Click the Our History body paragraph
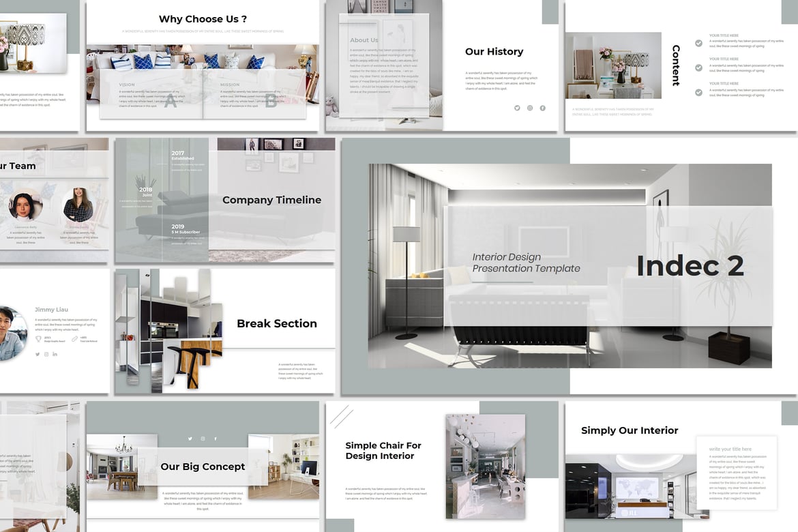This screenshot has width=798, height=532. (x=501, y=80)
